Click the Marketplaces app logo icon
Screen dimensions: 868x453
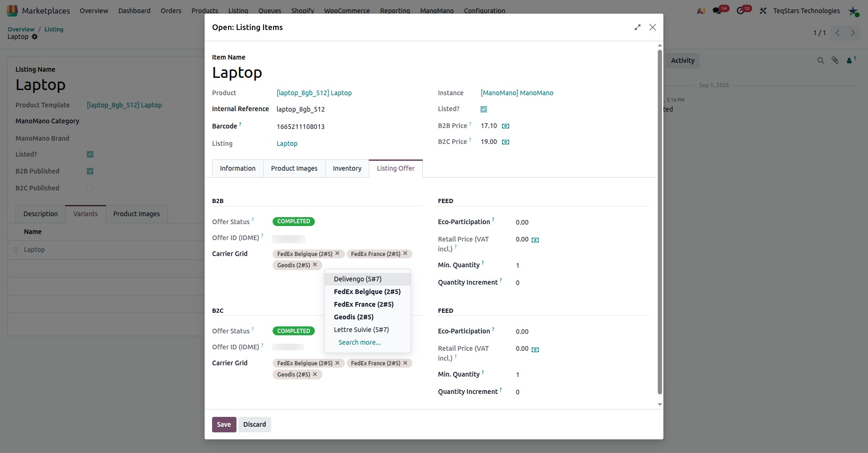(x=12, y=10)
